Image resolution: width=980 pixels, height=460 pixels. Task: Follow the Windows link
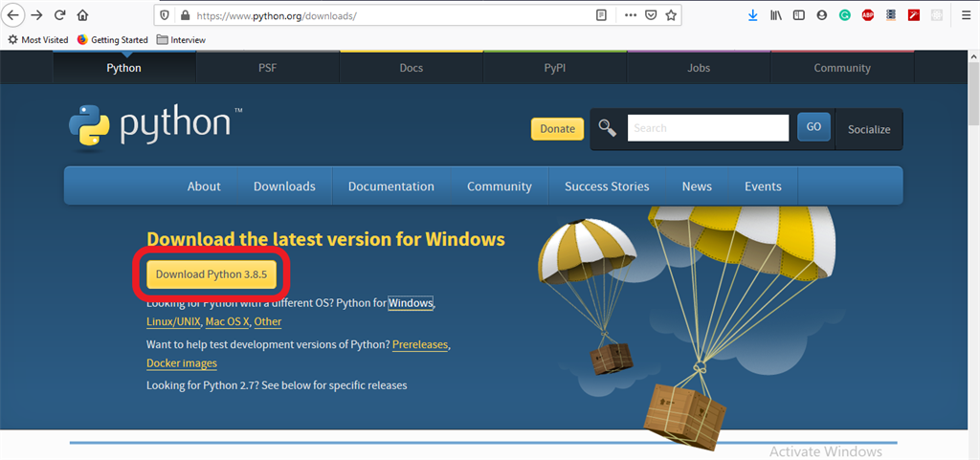pyautogui.click(x=411, y=303)
